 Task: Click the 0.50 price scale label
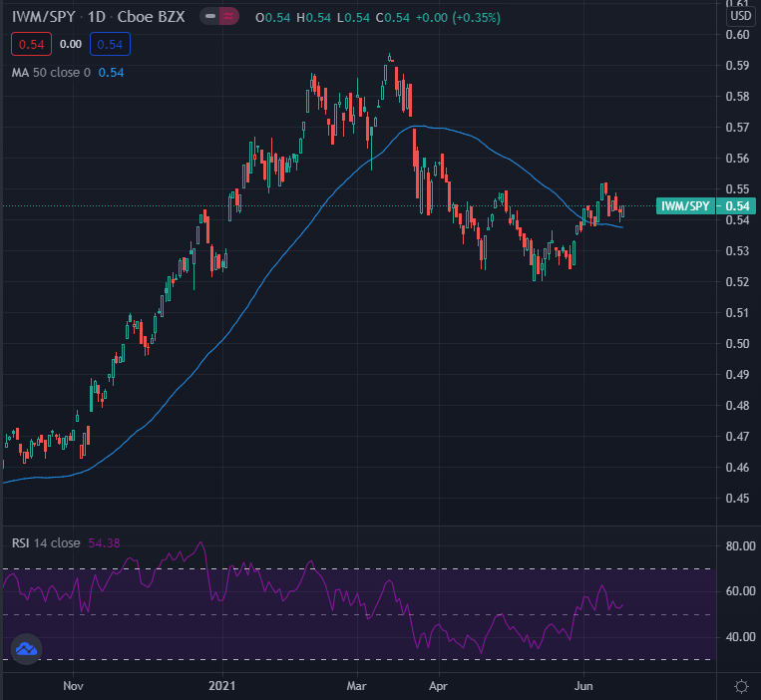coord(737,343)
